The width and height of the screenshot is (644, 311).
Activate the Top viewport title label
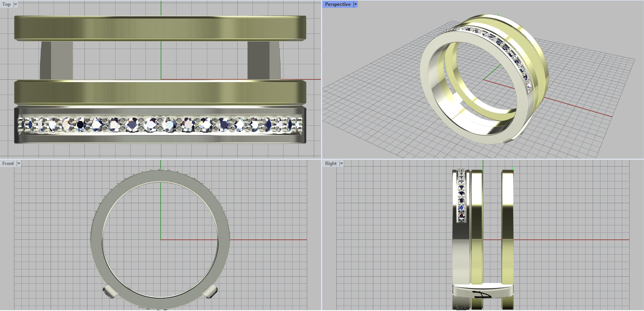(6, 4)
